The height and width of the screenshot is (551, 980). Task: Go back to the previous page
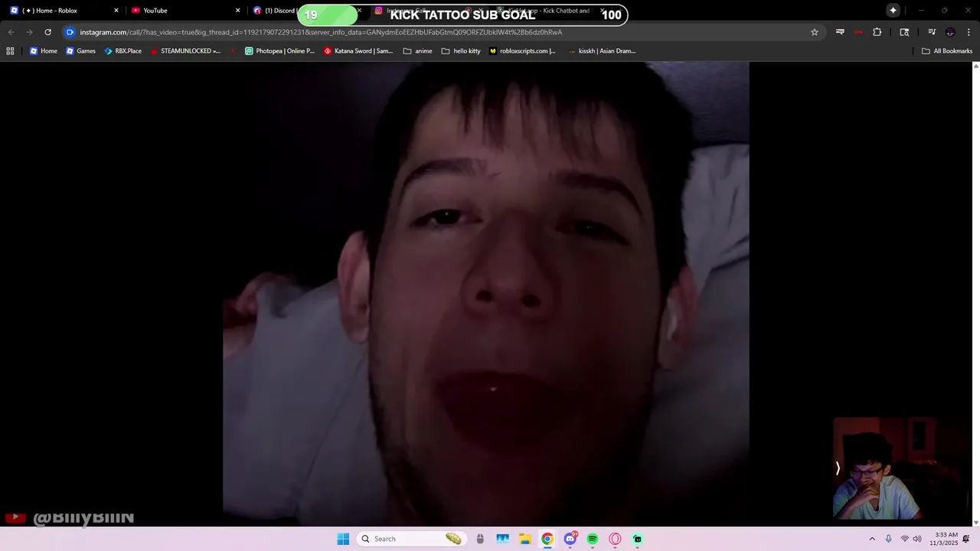[11, 32]
